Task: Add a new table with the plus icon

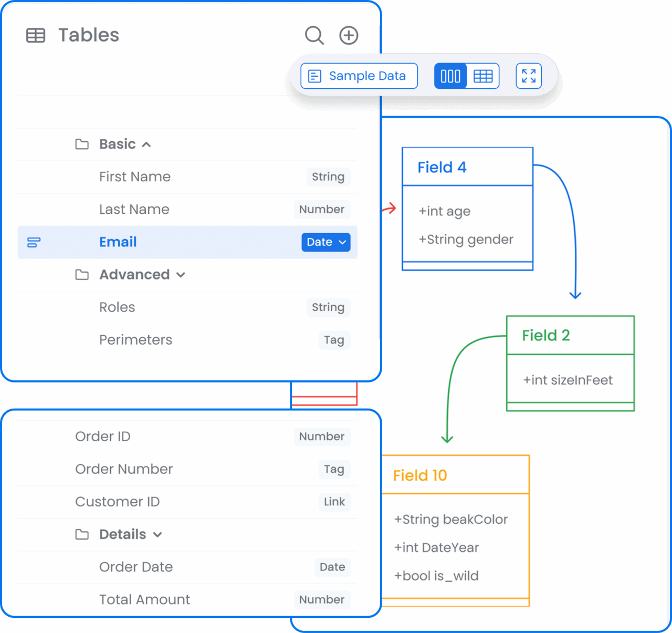Action: (348, 35)
